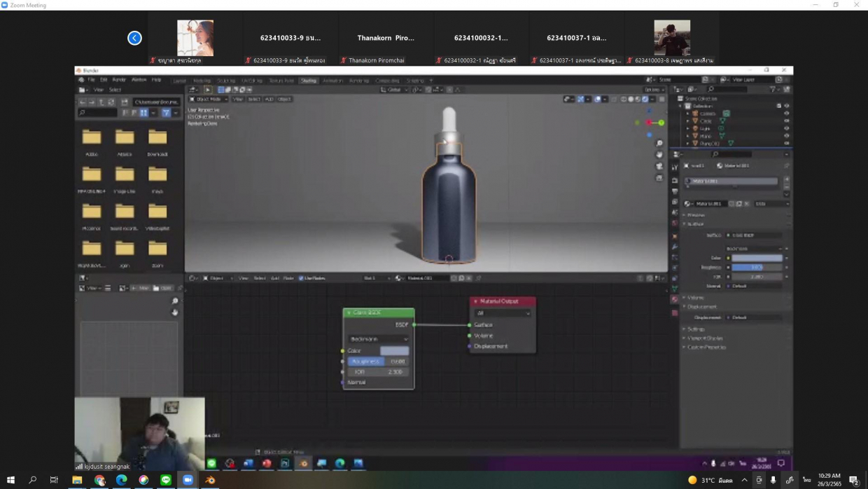Click the pan hand gizmo in viewport
Viewport: 868px width, 489px height.
click(x=659, y=155)
